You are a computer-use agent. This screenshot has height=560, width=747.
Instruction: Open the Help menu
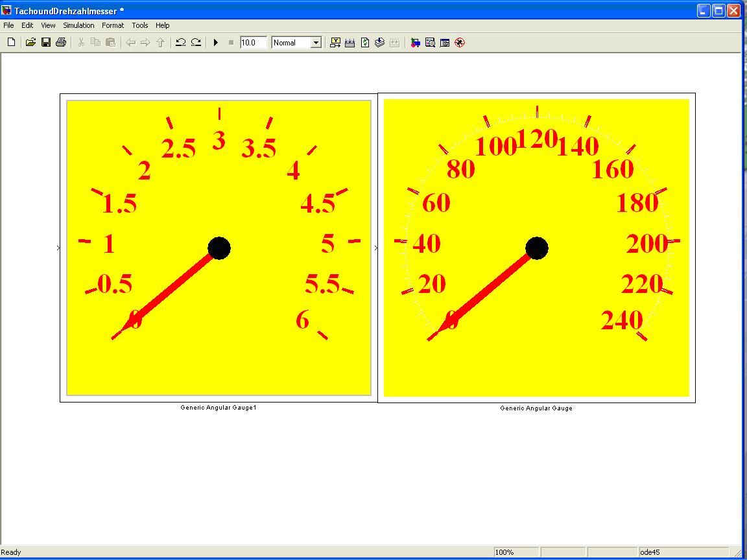coord(163,25)
